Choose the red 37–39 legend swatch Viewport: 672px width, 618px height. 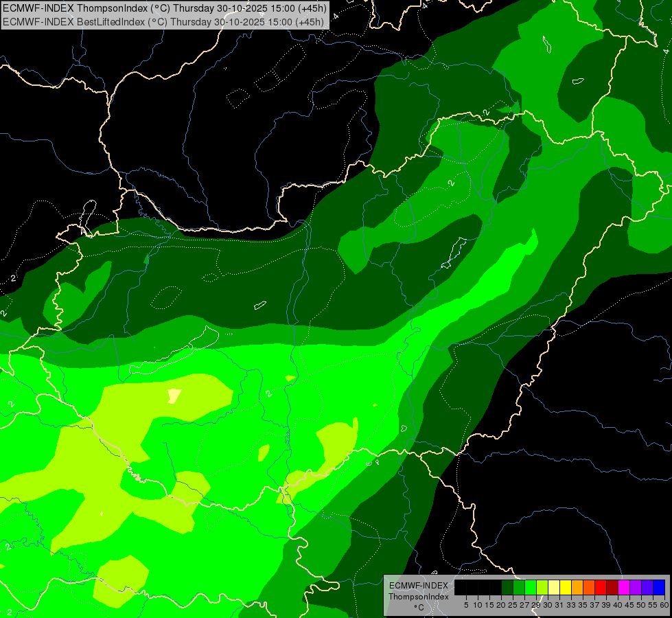coord(601,587)
